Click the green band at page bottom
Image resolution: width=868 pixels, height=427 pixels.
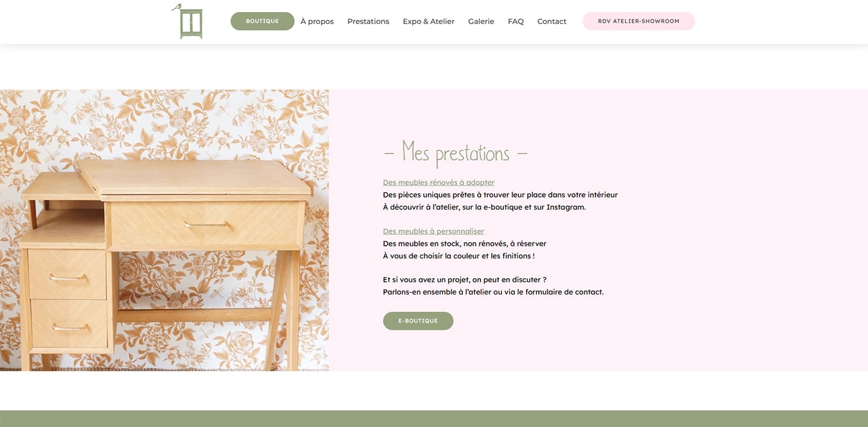434,419
